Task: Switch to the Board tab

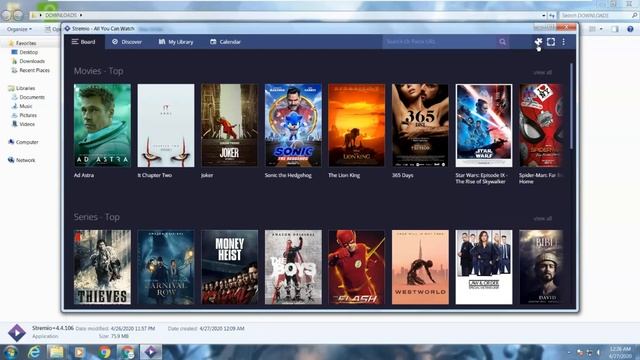Action: tap(84, 42)
